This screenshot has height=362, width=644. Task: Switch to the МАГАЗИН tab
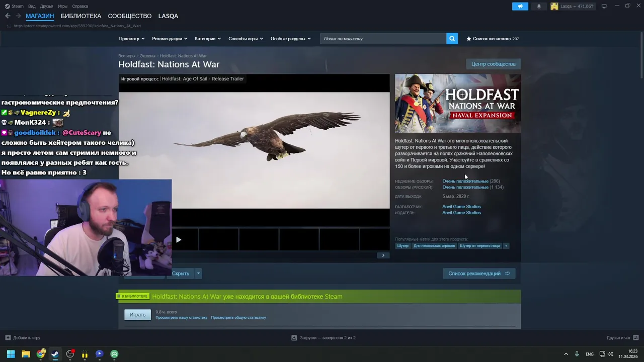click(x=40, y=16)
